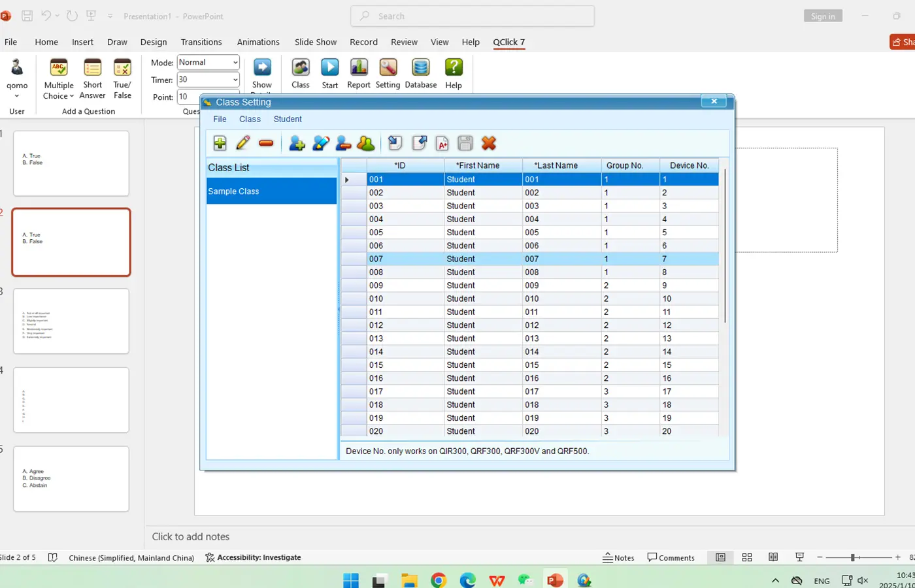This screenshot has width=915, height=588.
Task: Open the Slide Show ribbon tab
Action: tap(316, 42)
